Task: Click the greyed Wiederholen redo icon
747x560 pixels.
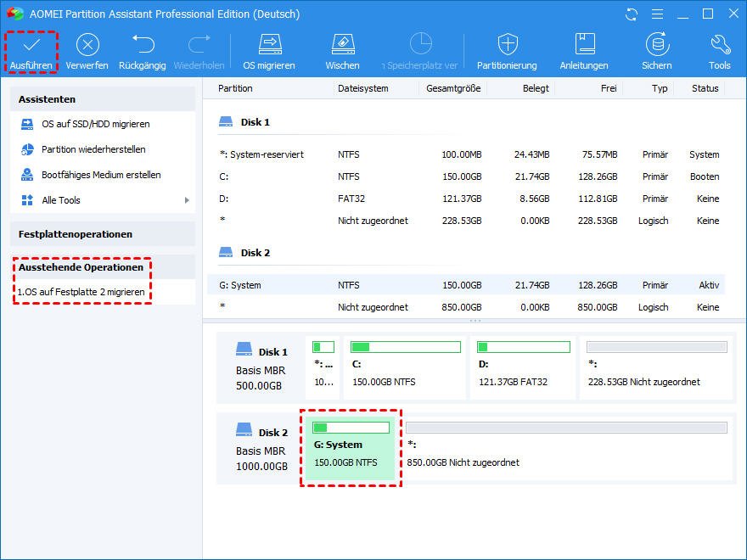Action: (199, 44)
